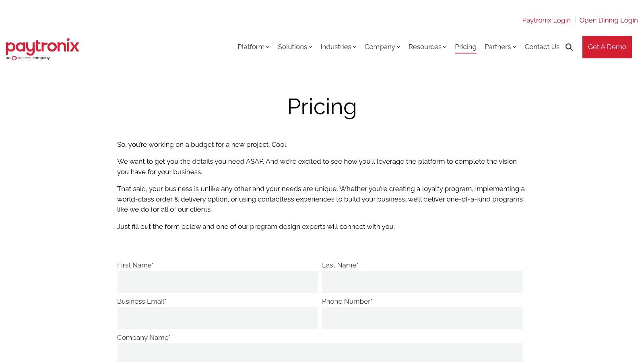Open the Contact Us page
The height and width of the screenshot is (362, 644).
[x=542, y=47]
